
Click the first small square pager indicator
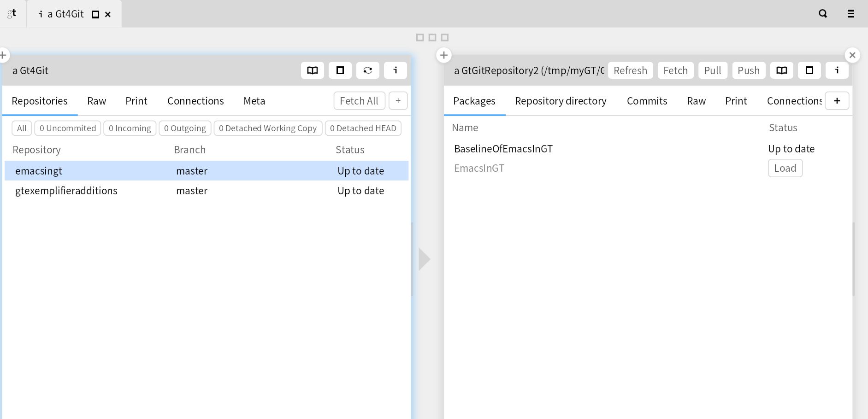point(420,37)
